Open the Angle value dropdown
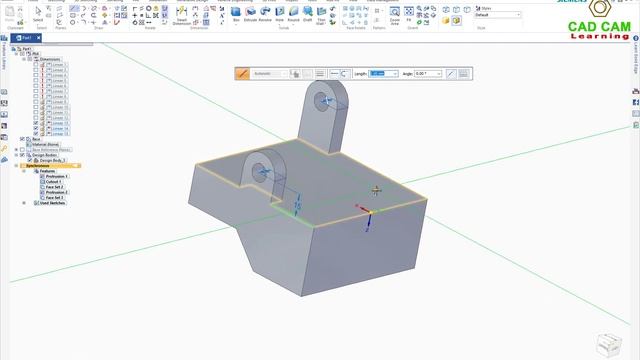The width and height of the screenshot is (640, 360). pos(439,73)
